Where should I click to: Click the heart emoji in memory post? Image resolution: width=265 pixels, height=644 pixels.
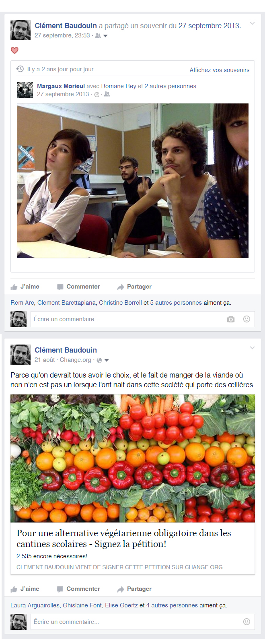[14, 50]
